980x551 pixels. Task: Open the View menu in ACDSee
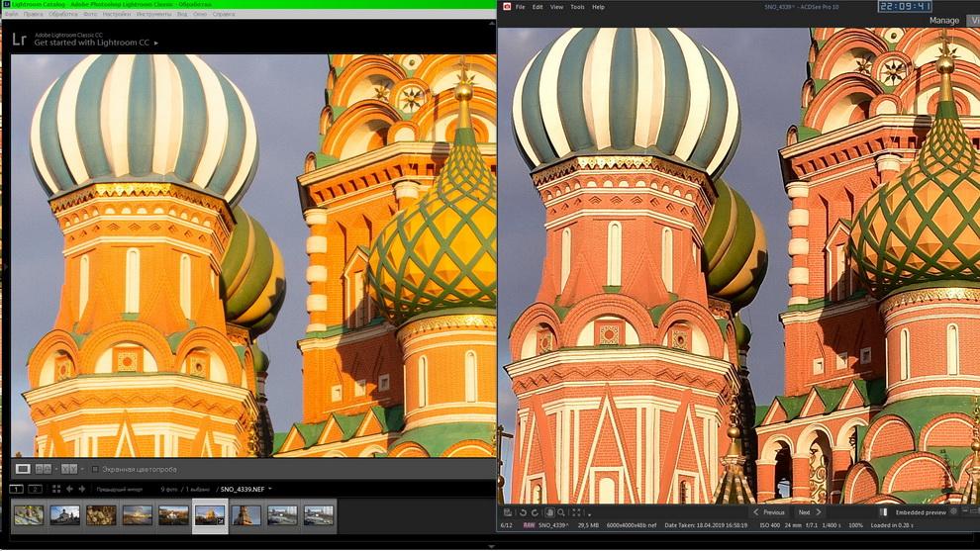coord(557,7)
